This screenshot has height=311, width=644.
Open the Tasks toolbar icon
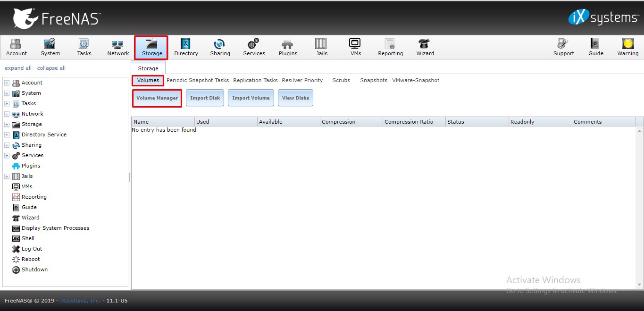84,48
